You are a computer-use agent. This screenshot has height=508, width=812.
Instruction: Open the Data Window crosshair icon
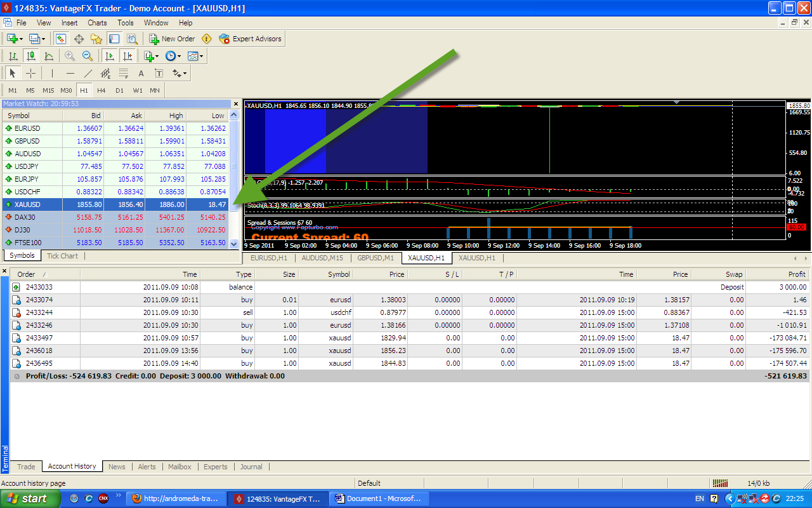pyautogui.click(x=79, y=39)
